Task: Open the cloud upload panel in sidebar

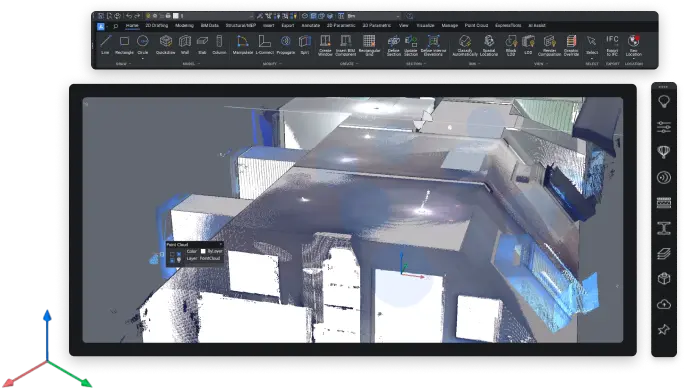Action: click(664, 304)
